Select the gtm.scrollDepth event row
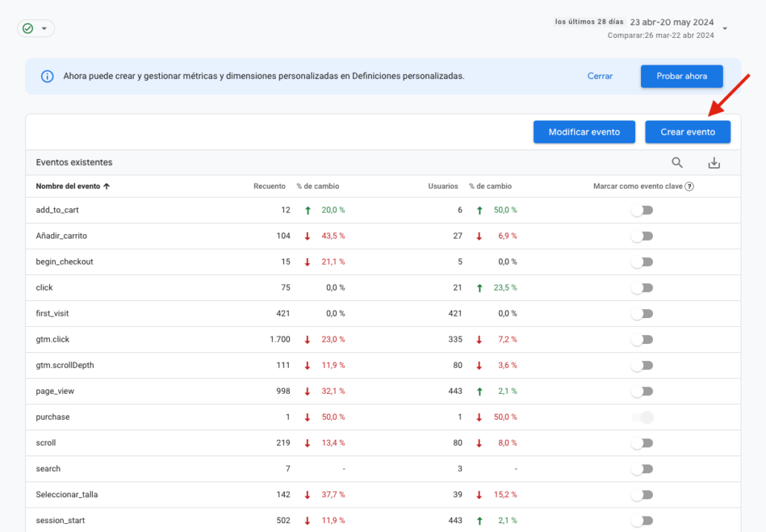 pos(65,366)
